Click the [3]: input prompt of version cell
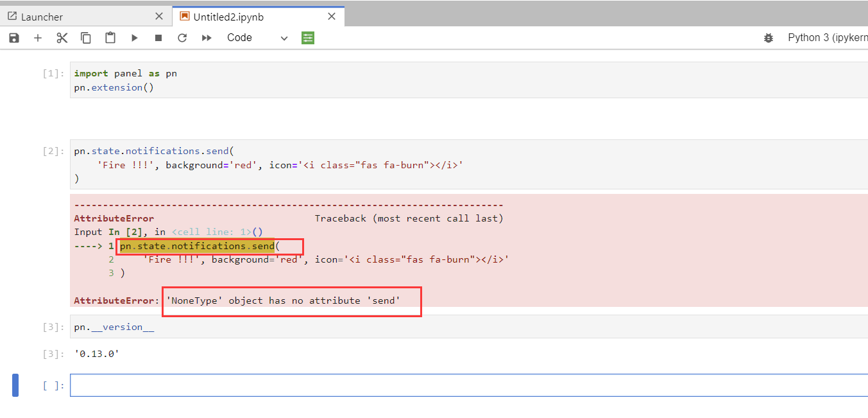 pos(53,327)
